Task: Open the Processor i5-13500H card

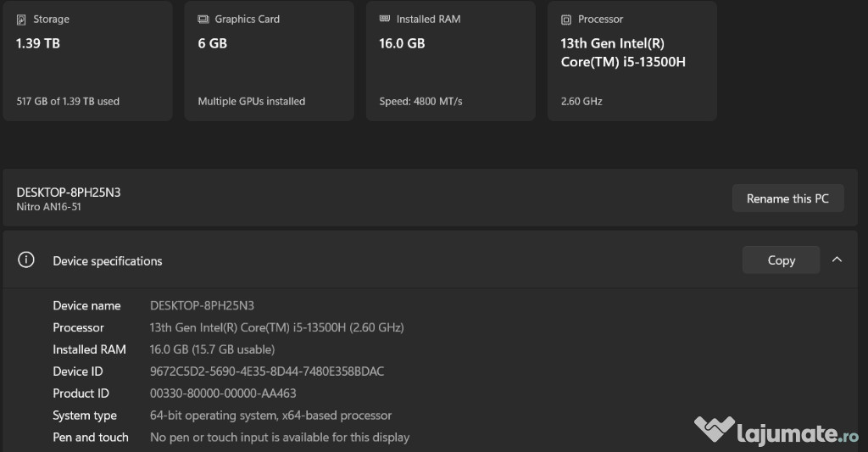Action: click(x=632, y=61)
